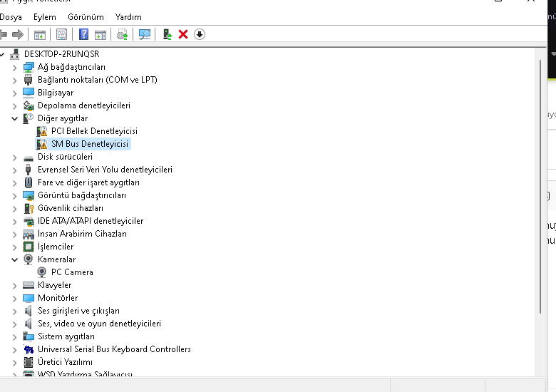556x392 pixels.
Task: Expand Sistem aygıtları node
Action: click(x=14, y=336)
